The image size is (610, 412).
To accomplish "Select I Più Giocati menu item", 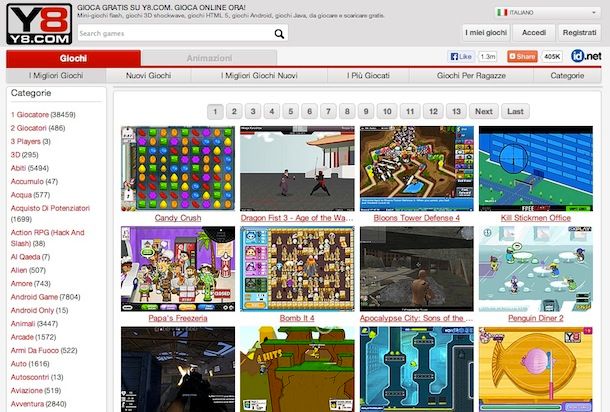I will (368, 75).
